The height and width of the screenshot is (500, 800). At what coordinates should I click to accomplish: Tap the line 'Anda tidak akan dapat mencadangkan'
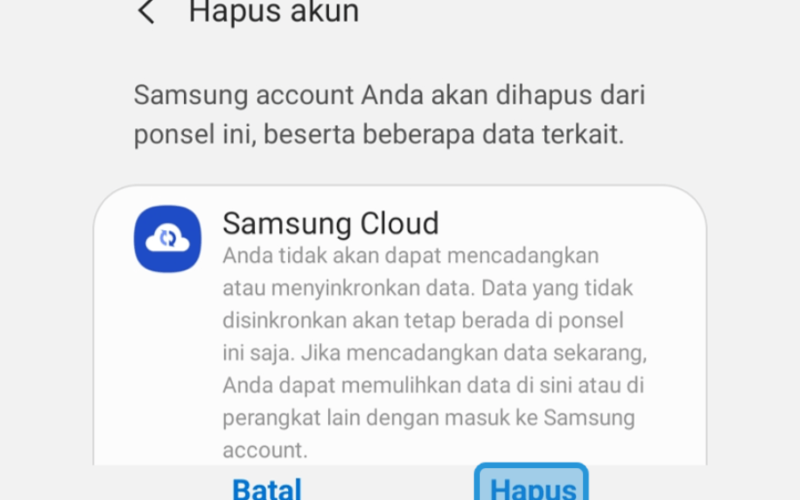(x=411, y=256)
